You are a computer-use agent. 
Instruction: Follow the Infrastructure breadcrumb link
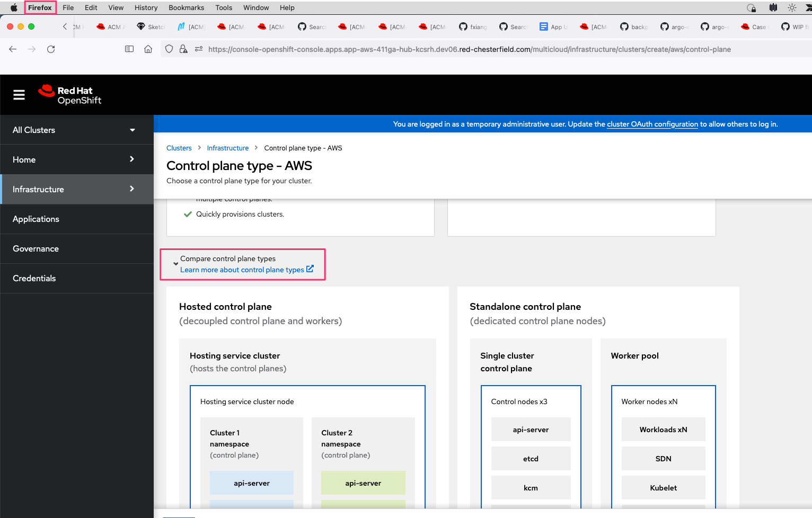tap(228, 148)
